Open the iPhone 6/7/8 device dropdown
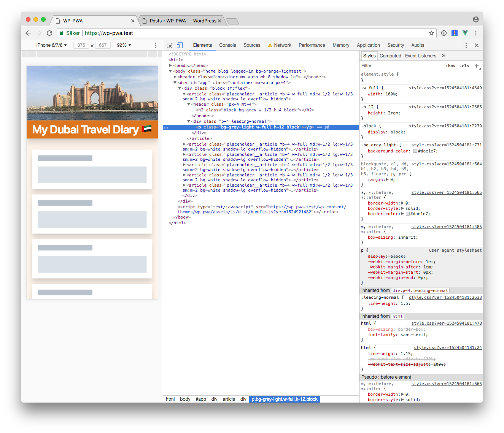Viewport: 504px width, 433px height. click(52, 45)
